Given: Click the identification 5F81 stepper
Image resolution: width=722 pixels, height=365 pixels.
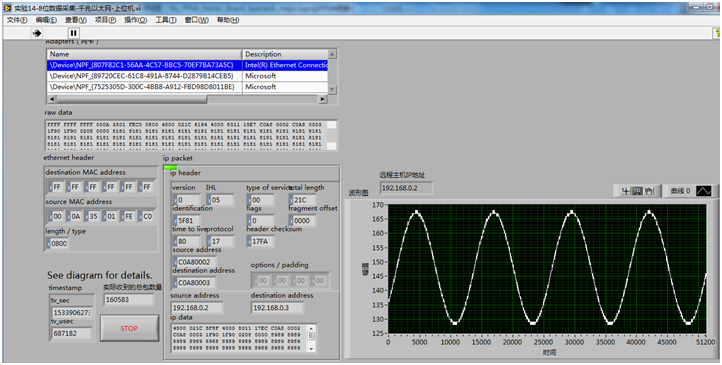Looking at the screenshot, I should click(x=175, y=221).
